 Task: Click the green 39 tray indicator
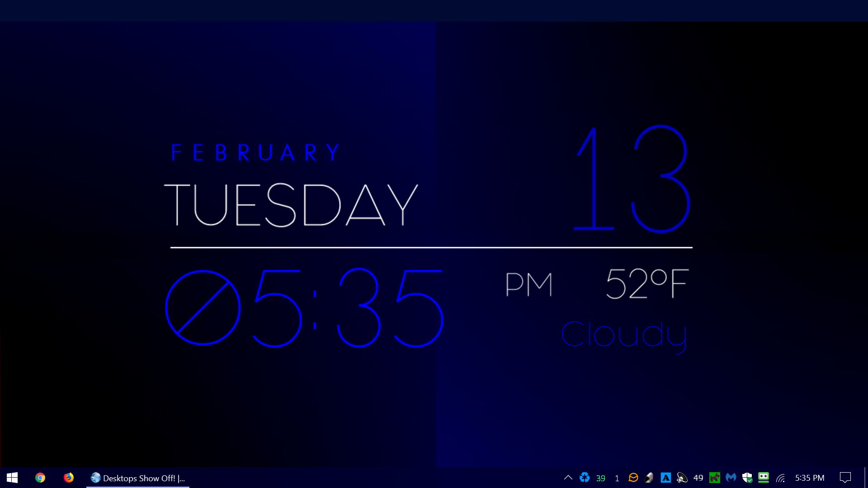600,478
